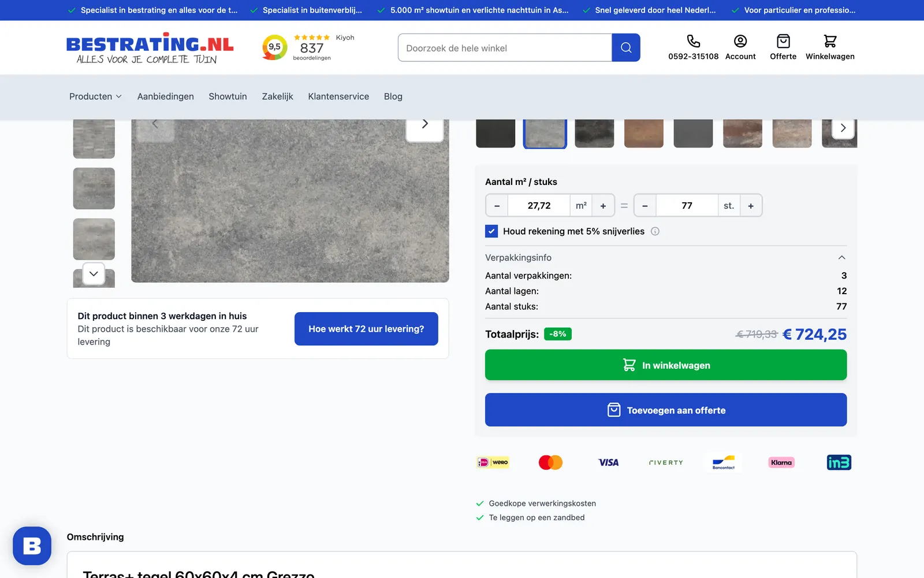Select the dark anthracite mottled swatch

point(594,134)
